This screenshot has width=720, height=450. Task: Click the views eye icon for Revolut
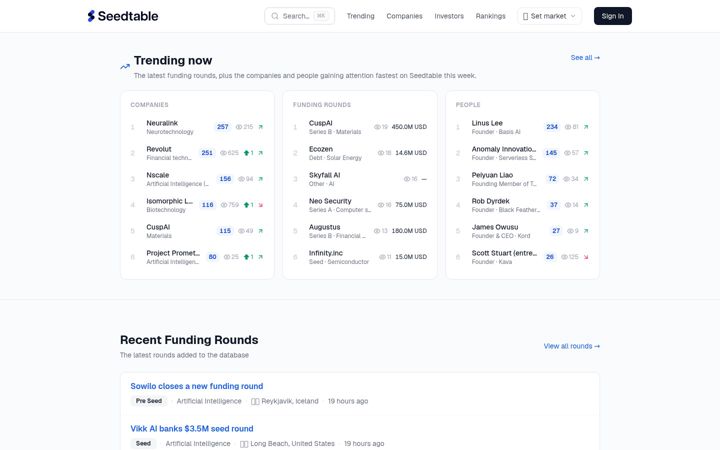(223, 153)
